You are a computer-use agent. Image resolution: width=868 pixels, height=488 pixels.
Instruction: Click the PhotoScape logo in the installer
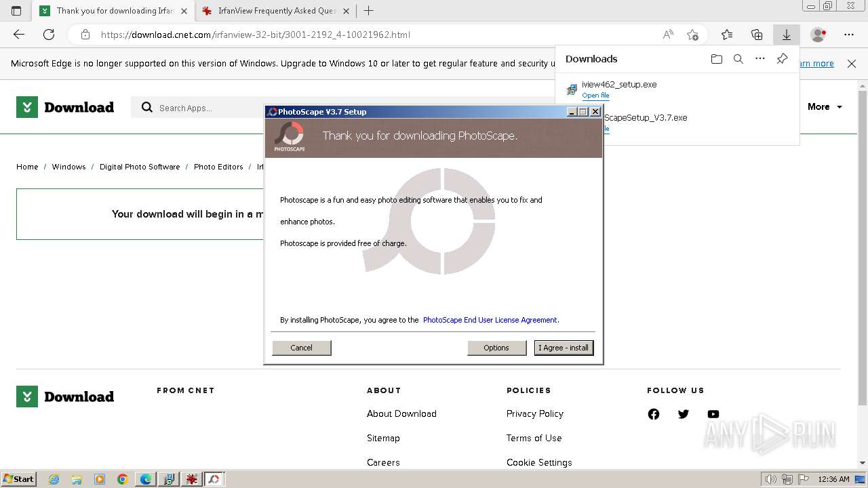290,137
